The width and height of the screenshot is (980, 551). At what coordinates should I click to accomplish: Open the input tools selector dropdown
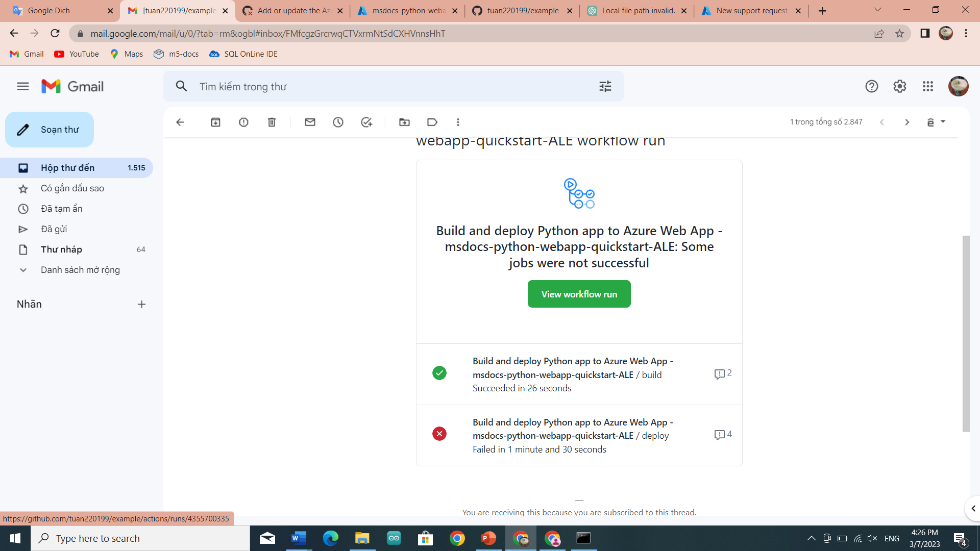click(x=936, y=122)
